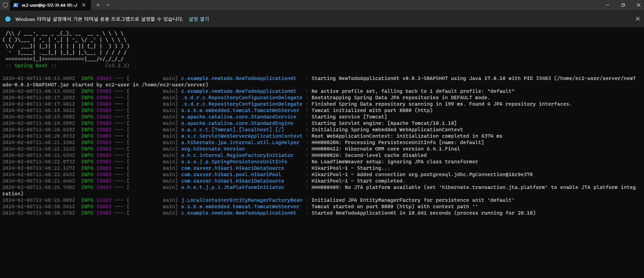Image resolution: width=644 pixels, height=278 pixels.
Task: Click timestamp '2024-02-06T11:48:13.449Z'
Action: tap(39, 78)
